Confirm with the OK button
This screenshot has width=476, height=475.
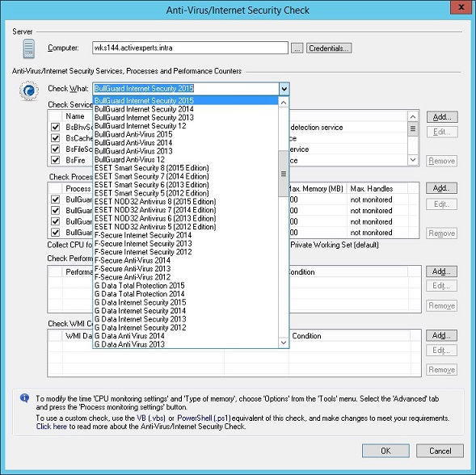[385, 451]
